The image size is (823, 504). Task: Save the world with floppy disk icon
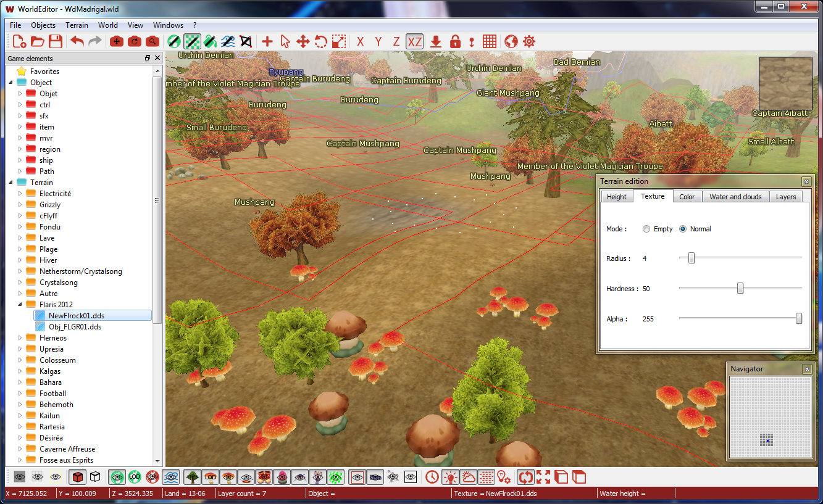pos(56,41)
